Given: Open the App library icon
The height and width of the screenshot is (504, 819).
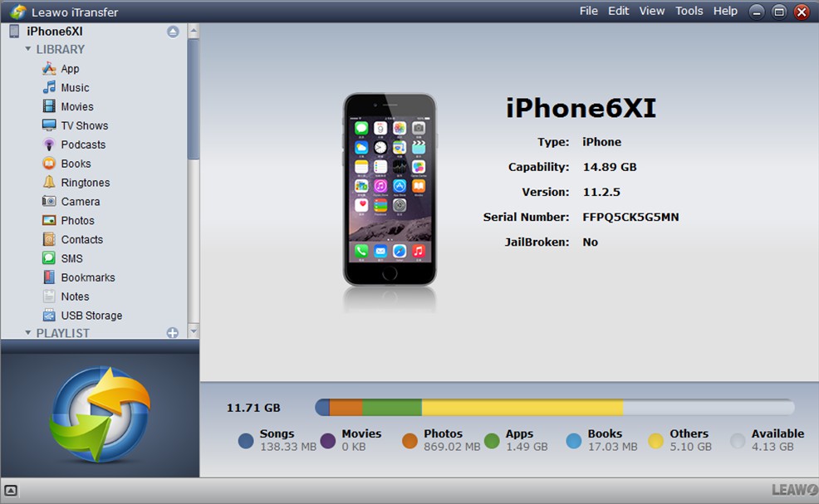Looking at the screenshot, I should 49,68.
